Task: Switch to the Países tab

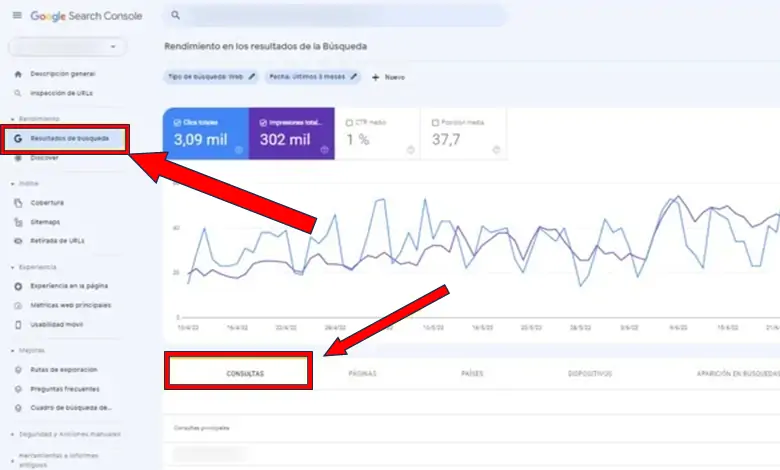Action: (472, 374)
